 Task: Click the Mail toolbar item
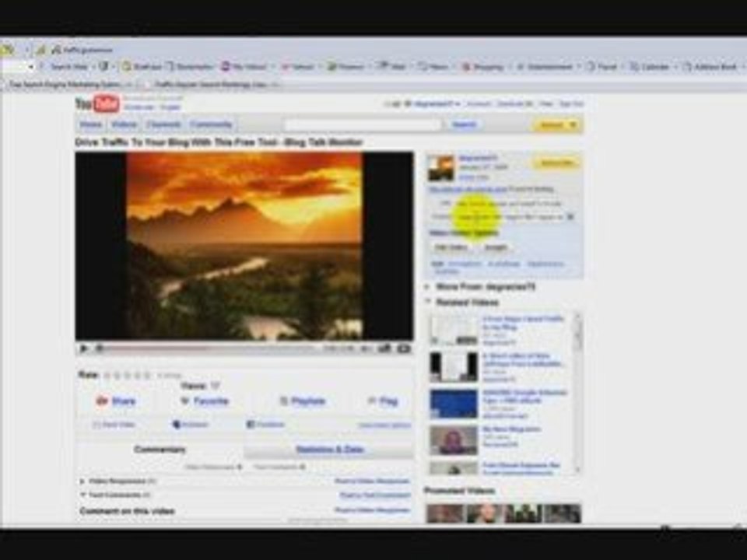(x=392, y=67)
